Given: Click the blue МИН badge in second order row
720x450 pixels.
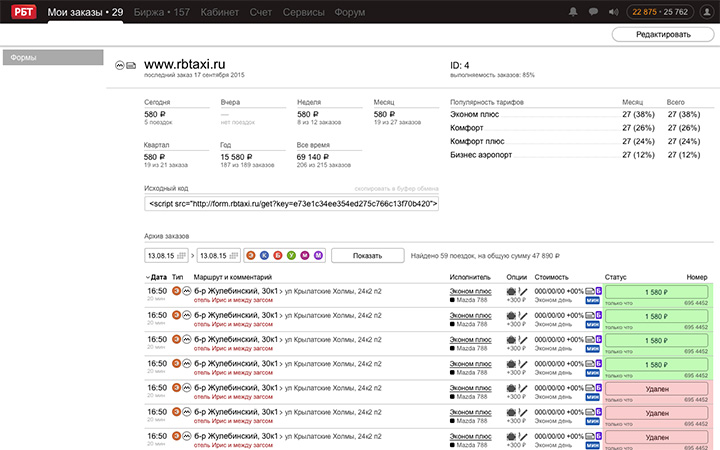Looking at the screenshot, I should coord(592,325).
